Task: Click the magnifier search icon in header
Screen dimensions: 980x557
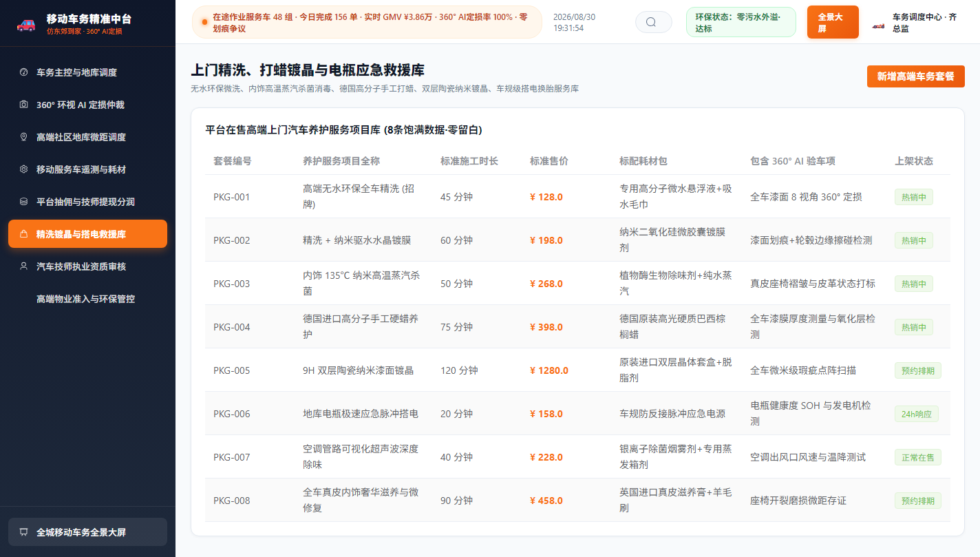Action: point(651,22)
